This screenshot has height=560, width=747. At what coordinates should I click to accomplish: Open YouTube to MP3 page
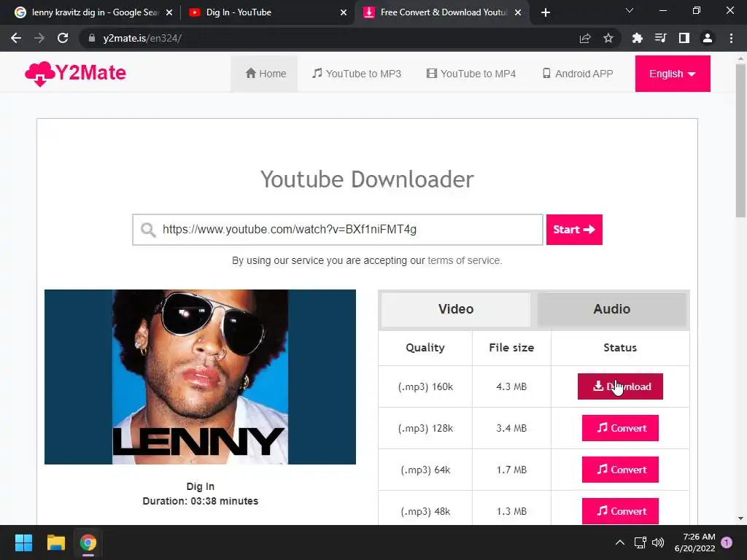(357, 74)
